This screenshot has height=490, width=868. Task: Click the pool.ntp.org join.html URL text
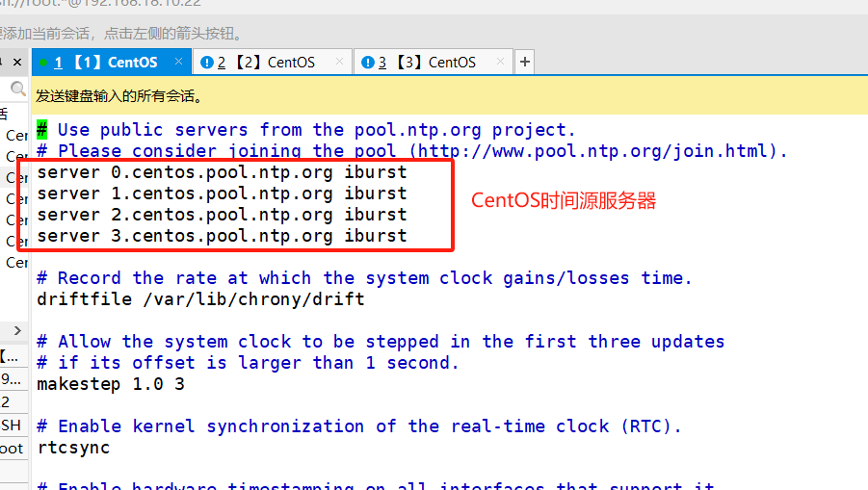point(593,151)
